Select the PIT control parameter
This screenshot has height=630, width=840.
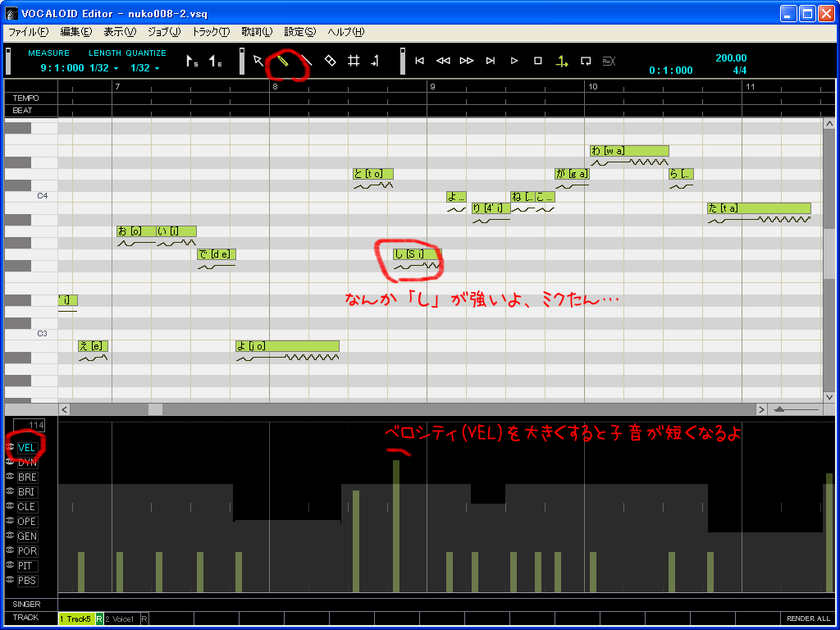tap(27, 565)
